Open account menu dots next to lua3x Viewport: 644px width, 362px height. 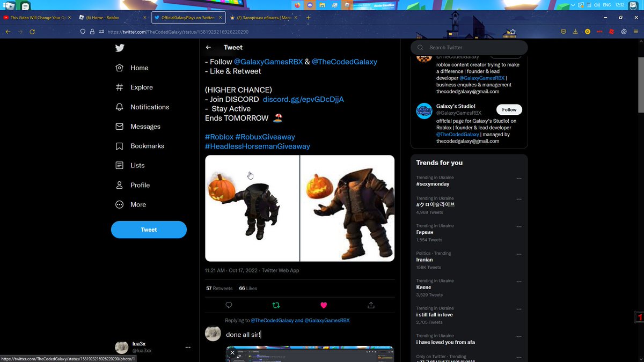tap(188, 347)
